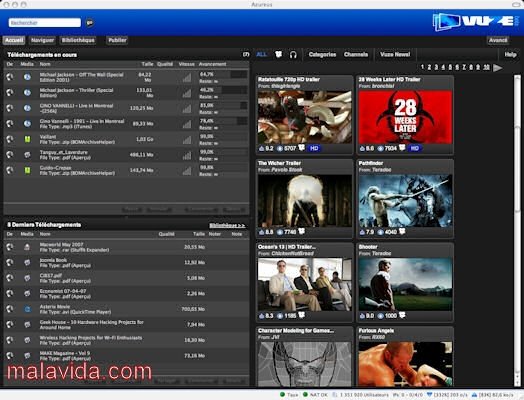Click the pdf icon for Tanguy_et_Laverdure

(x=27, y=154)
